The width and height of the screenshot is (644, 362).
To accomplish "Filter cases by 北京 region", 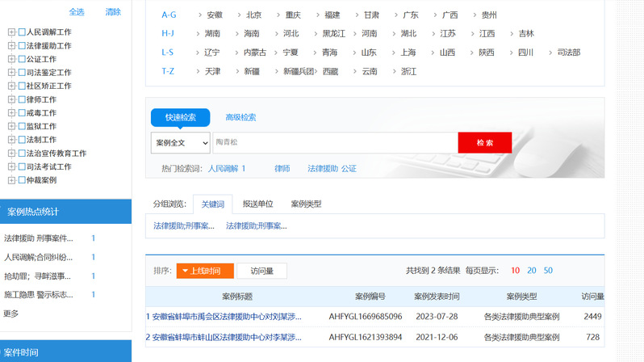I will [x=253, y=15].
